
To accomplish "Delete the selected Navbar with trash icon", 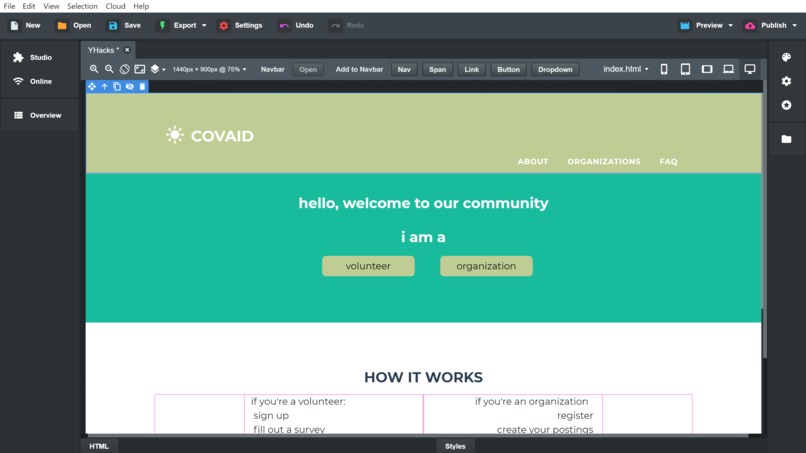I will point(142,86).
